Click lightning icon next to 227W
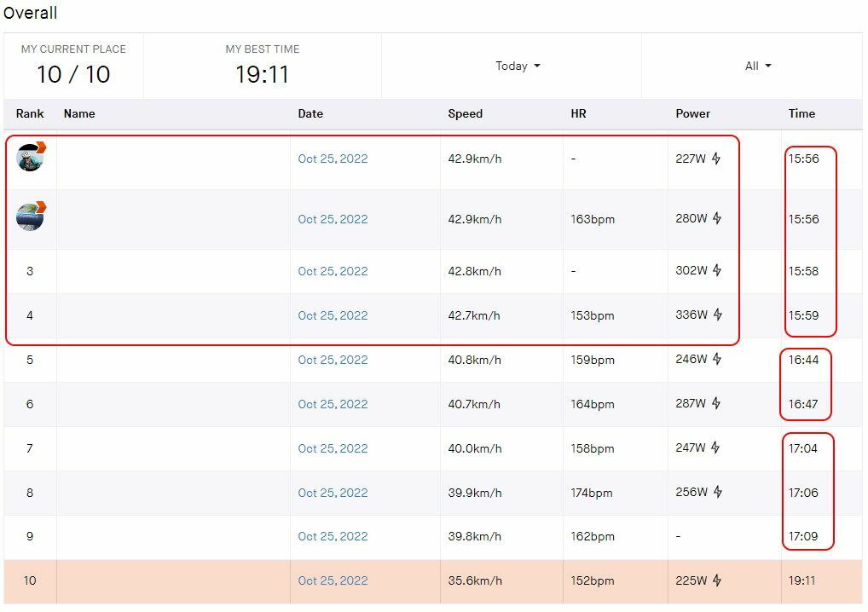The width and height of the screenshot is (868, 612). 716,159
